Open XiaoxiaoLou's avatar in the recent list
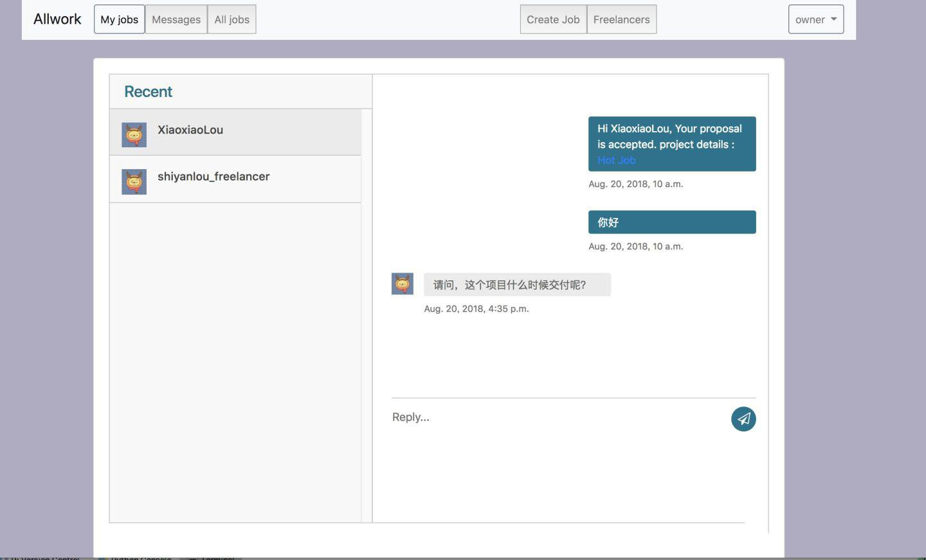The width and height of the screenshot is (926, 560). click(134, 135)
